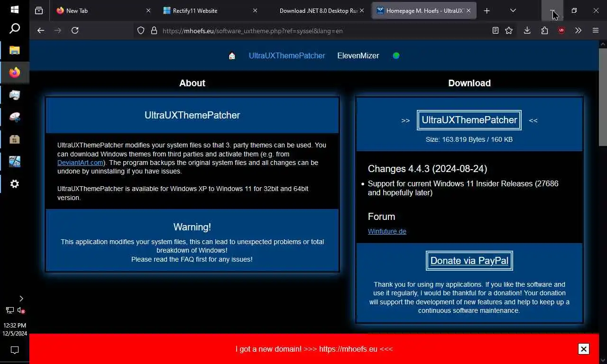The width and height of the screenshot is (607, 364).
Task: Select the Homepage M. Hoefs tab
Action: [424, 10]
